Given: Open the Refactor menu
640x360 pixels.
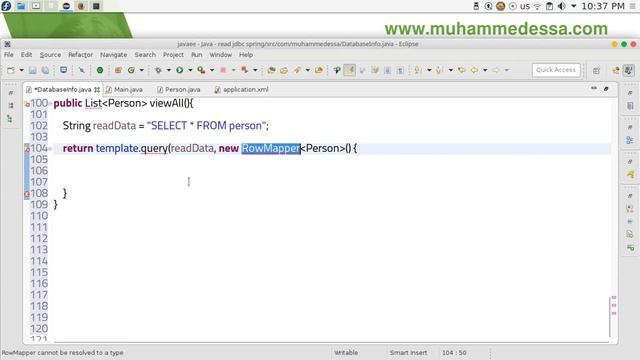Looking at the screenshot, I should click(80, 55).
